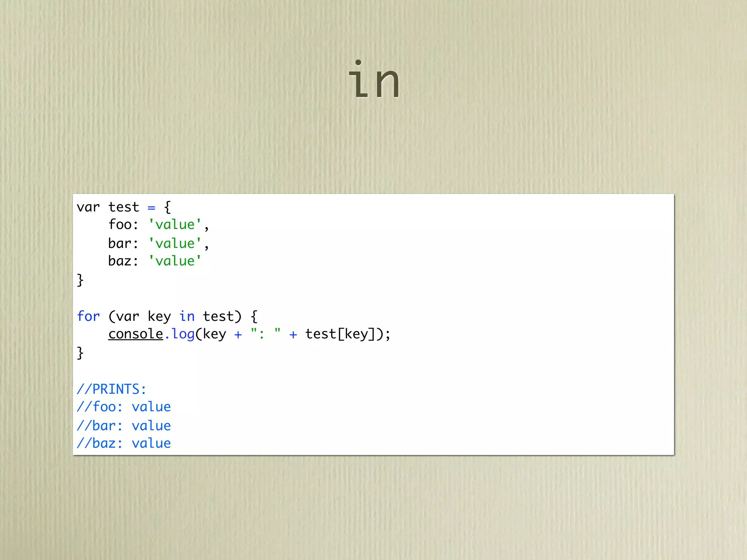Click the "baz:" property key
This screenshot has width=747, height=560.
point(123,261)
